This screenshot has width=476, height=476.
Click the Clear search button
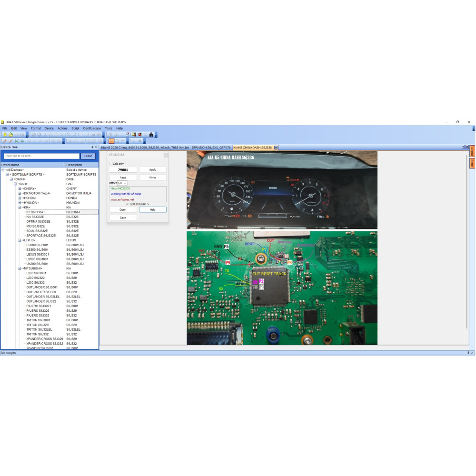(x=88, y=156)
